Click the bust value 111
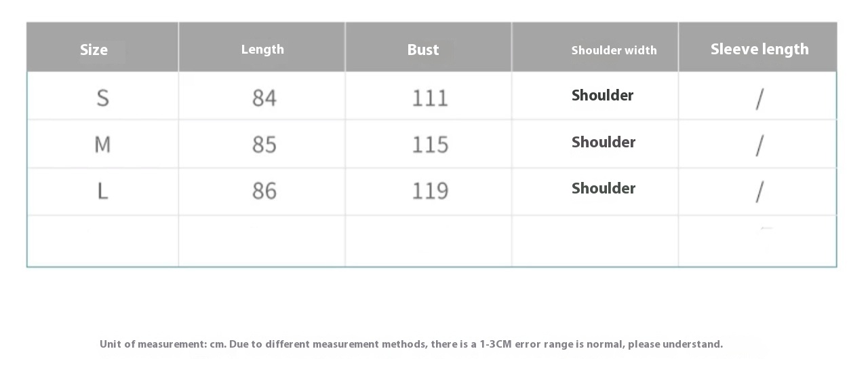 tap(430, 98)
